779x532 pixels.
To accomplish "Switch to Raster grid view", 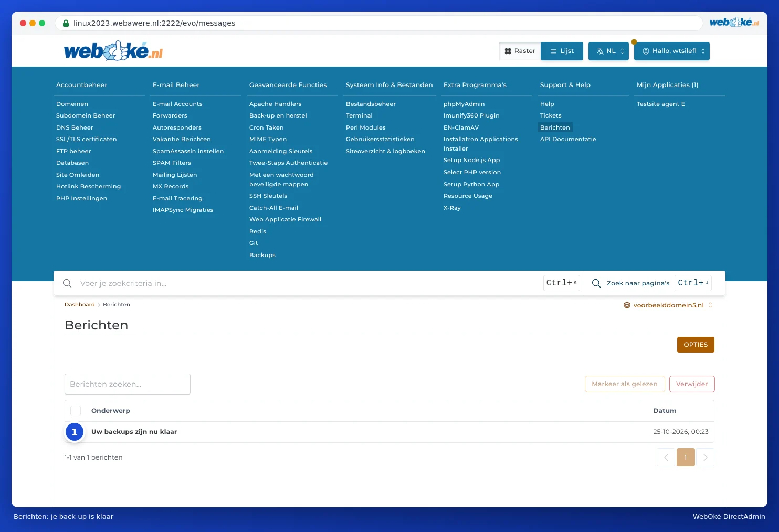I will (x=520, y=51).
